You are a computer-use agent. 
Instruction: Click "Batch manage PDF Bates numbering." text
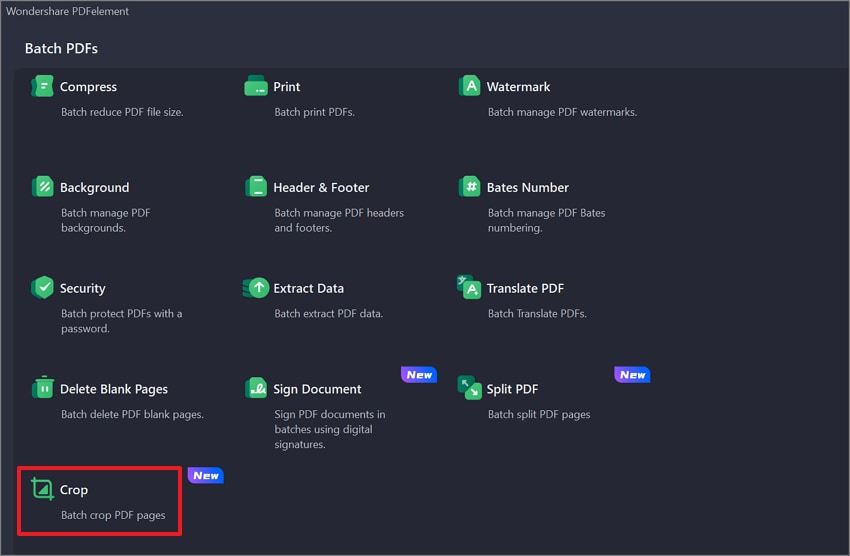546,220
